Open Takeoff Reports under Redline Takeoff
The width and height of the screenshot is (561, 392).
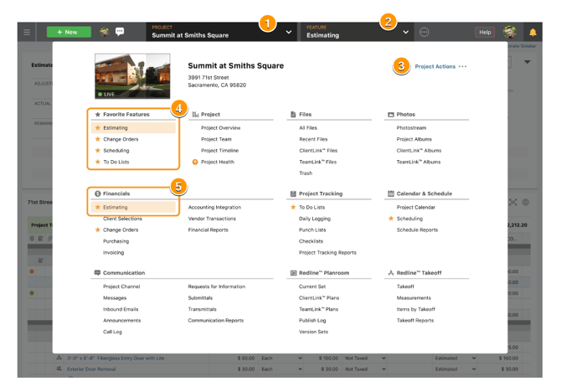coord(414,321)
